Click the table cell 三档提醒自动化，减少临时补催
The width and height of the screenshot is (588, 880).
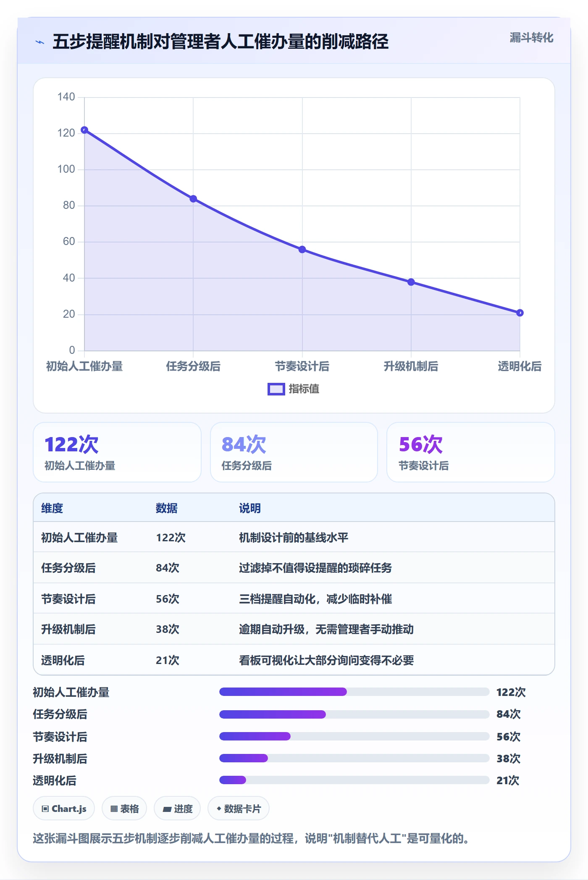pos(315,599)
